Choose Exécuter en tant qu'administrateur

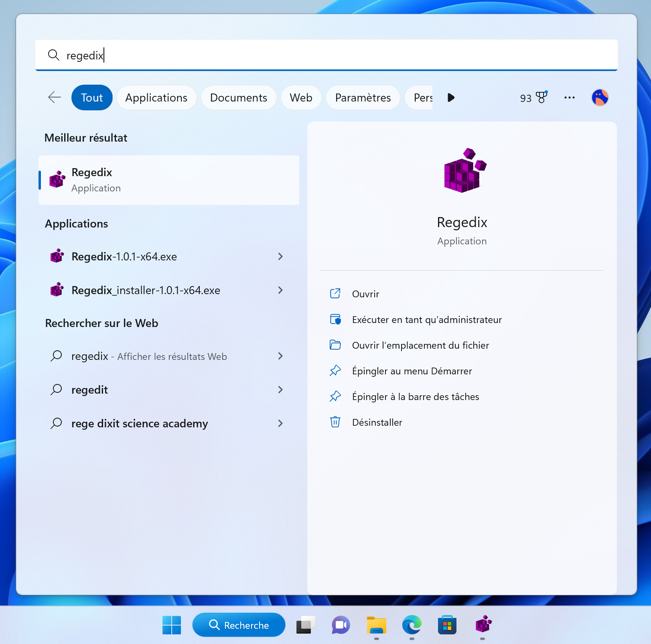[427, 320]
